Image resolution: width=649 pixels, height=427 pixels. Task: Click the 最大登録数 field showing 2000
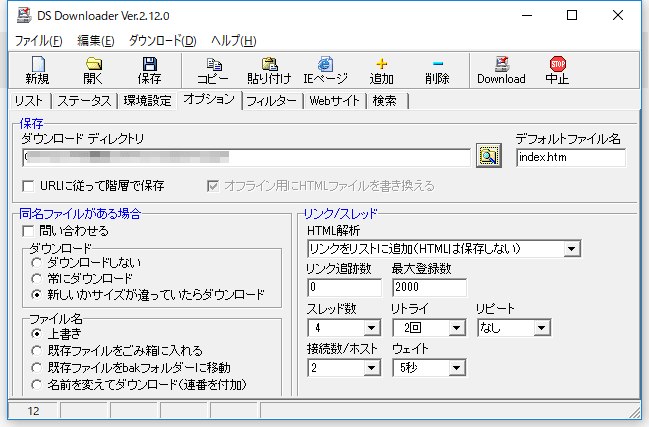pos(429,287)
